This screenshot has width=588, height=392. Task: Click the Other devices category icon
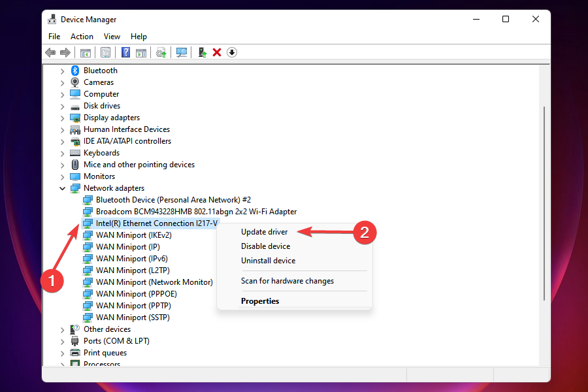click(x=75, y=329)
